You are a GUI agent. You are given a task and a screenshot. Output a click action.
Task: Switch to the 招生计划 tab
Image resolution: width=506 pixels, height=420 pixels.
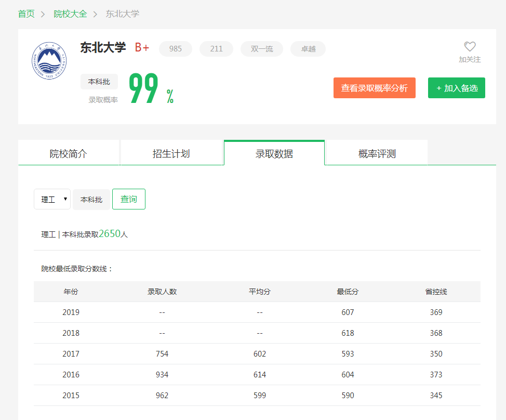point(171,153)
